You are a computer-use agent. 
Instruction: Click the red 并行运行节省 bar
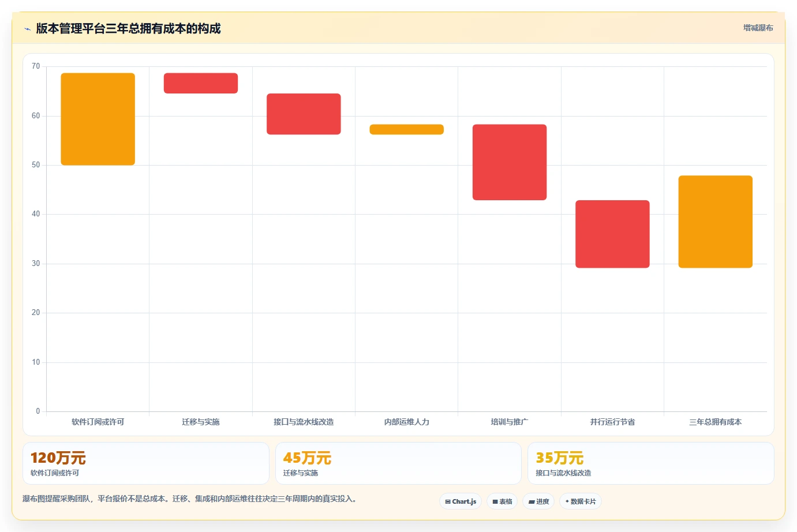click(612, 234)
